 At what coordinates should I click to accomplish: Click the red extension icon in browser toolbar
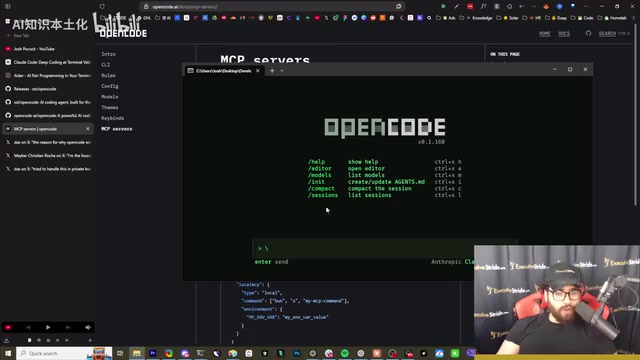[x=470, y=6]
